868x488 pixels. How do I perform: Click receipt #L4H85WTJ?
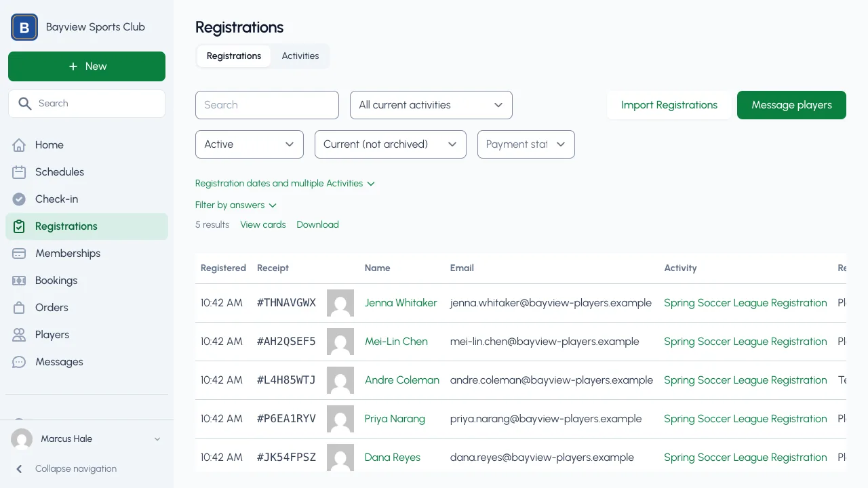coord(286,380)
